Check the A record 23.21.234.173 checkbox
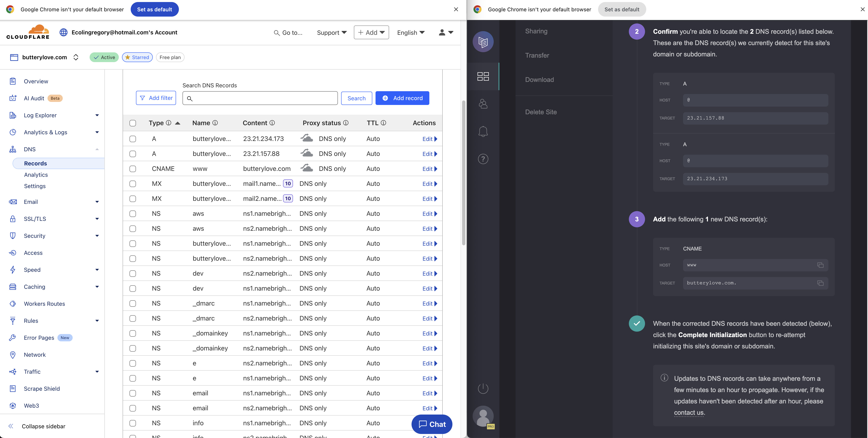The height and width of the screenshot is (438, 868). (133, 139)
